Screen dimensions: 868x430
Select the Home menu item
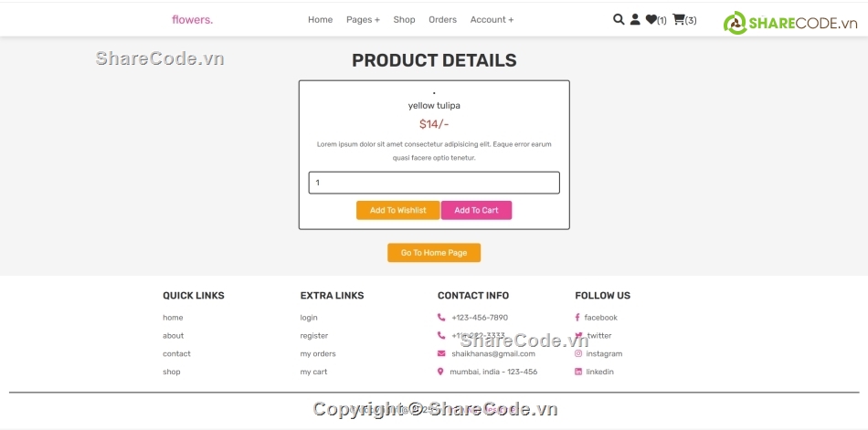[x=320, y=20]
